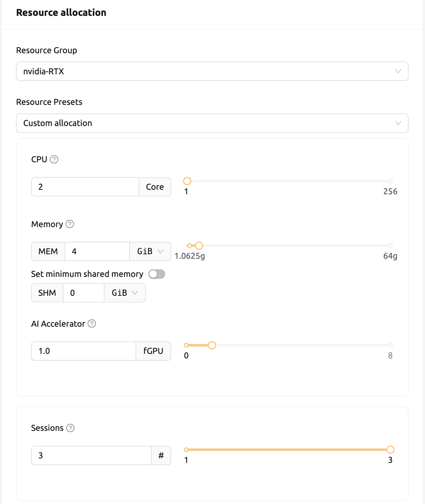Click the fGPU amount input field

click(x=83, y=351)
